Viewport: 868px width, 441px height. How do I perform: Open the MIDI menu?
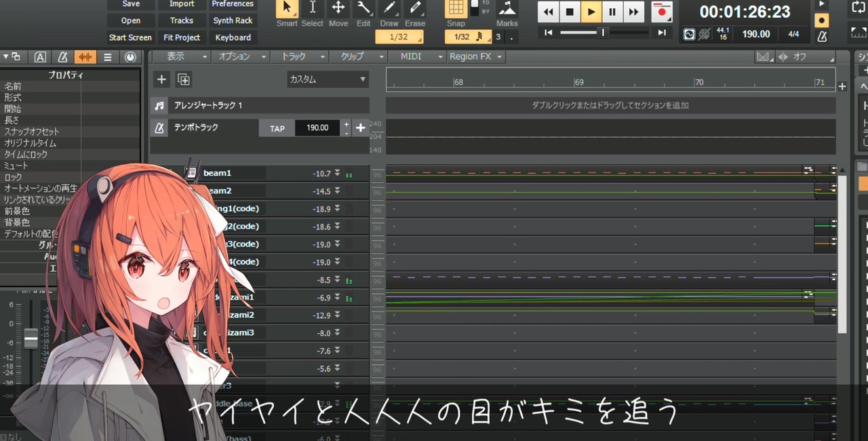click(416, 56)
